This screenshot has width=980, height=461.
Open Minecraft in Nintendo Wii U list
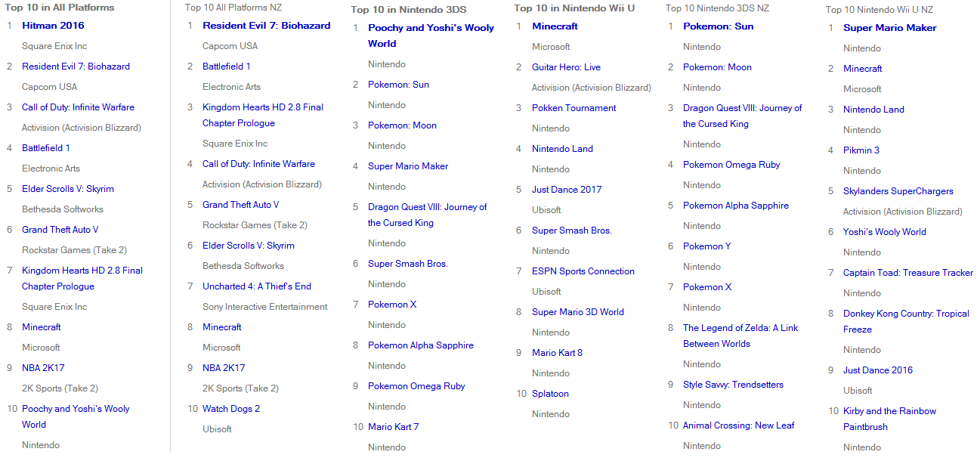pos(555,26)
